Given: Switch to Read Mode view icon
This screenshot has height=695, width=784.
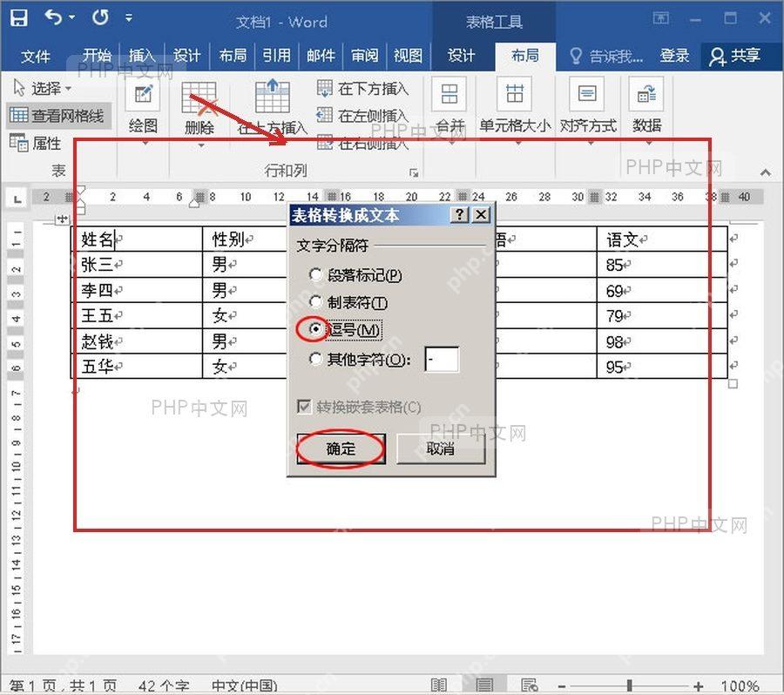Looking at the screenshot, I should coord(438,685).
